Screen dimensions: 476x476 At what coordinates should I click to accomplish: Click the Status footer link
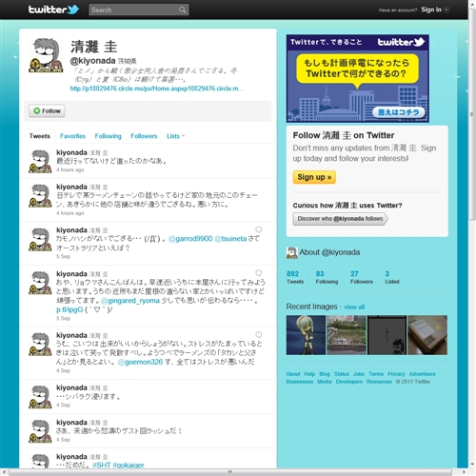pyautogui.click(x=342, y=374)
